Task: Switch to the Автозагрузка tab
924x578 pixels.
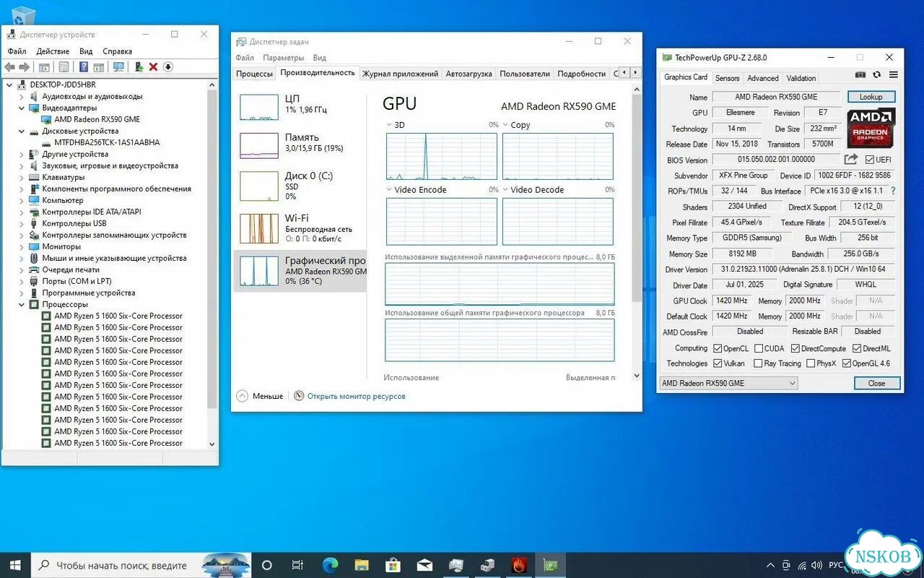Action: tap(468, 74)
